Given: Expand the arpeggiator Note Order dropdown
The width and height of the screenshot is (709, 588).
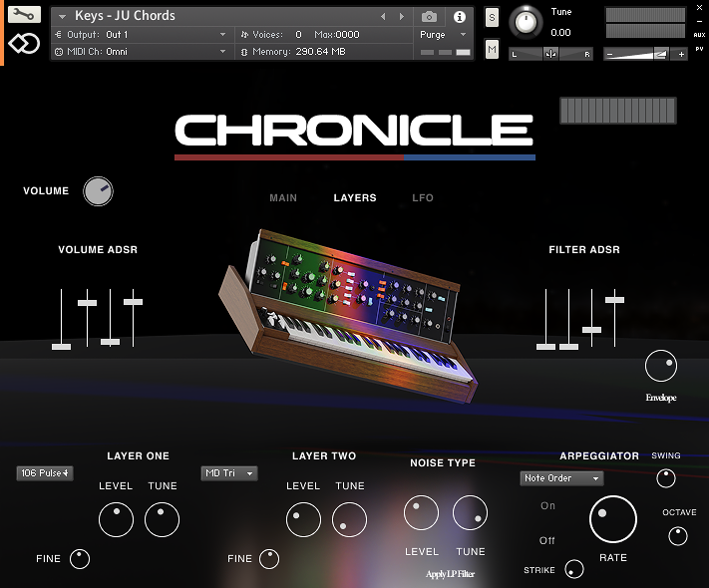Looking at the screenshot, I should coord(561,478).
